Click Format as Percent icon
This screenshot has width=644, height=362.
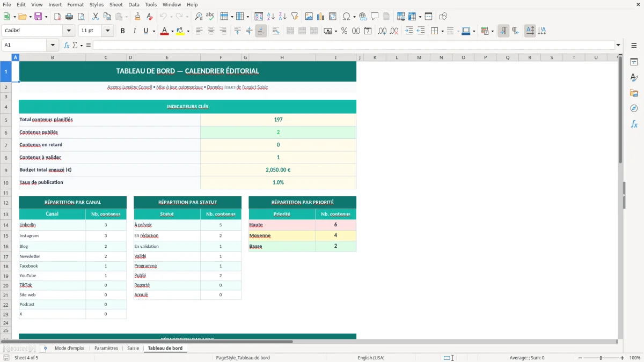pyautogui.click(x=345, y=31)
